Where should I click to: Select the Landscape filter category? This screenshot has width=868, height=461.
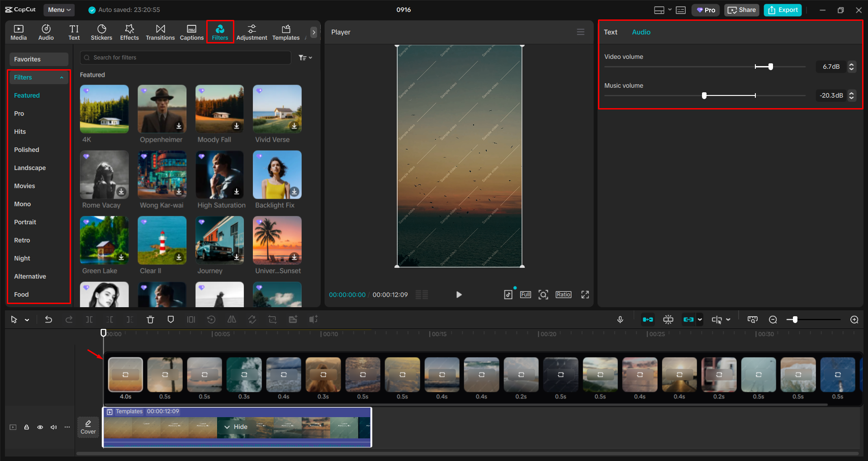[30, 168]
